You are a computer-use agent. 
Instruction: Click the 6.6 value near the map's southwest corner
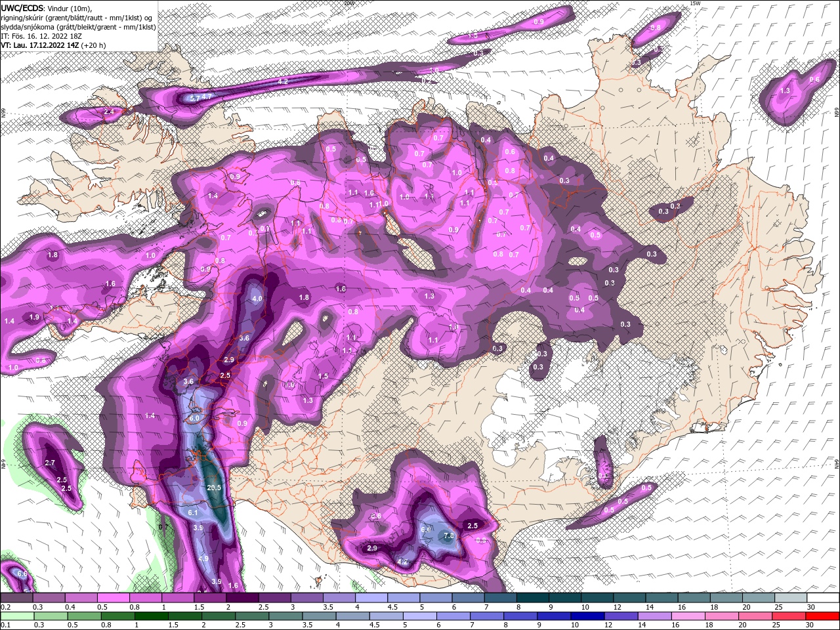pyautogui.click(x=22, y=574)
